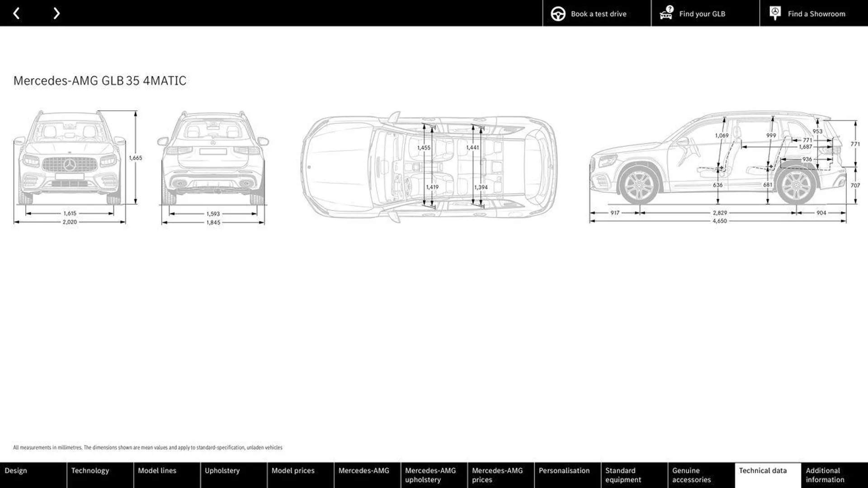Click the top view car drawing

point(429,167)
